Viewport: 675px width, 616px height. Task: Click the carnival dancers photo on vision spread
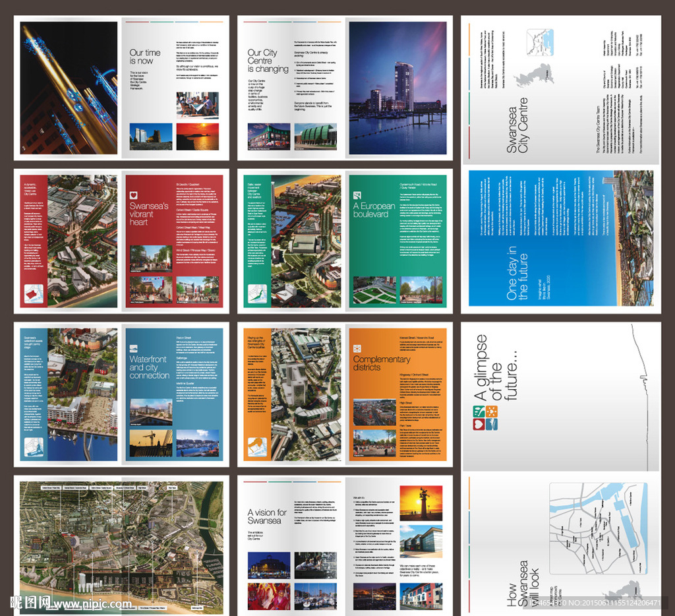[x=269, y=596]
